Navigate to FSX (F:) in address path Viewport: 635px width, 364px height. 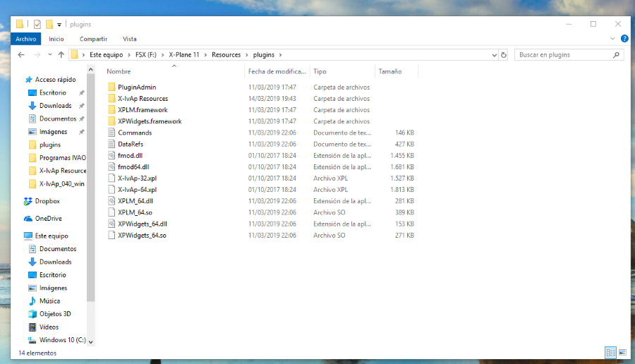[146, 54]
